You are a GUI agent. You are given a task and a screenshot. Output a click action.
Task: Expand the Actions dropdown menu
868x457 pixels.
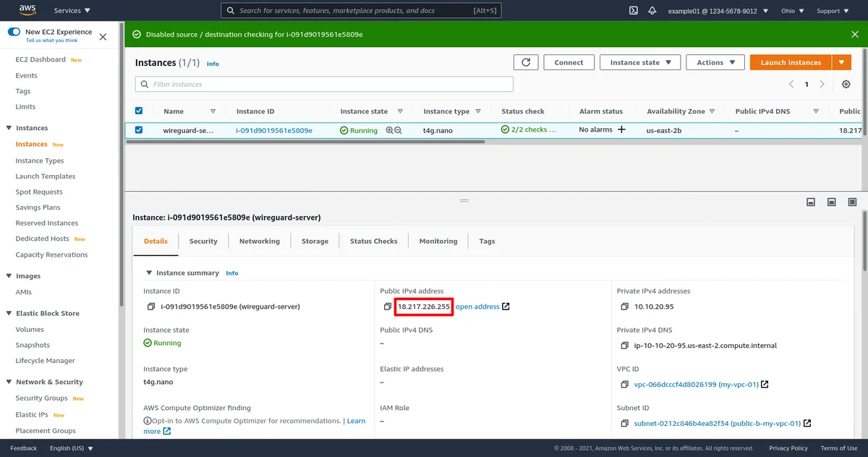pos(715,63)
